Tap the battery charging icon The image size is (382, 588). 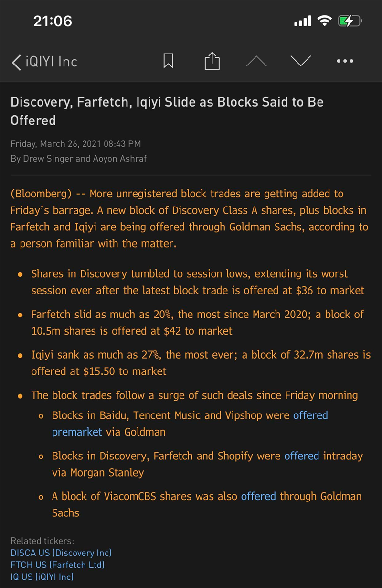350,21
